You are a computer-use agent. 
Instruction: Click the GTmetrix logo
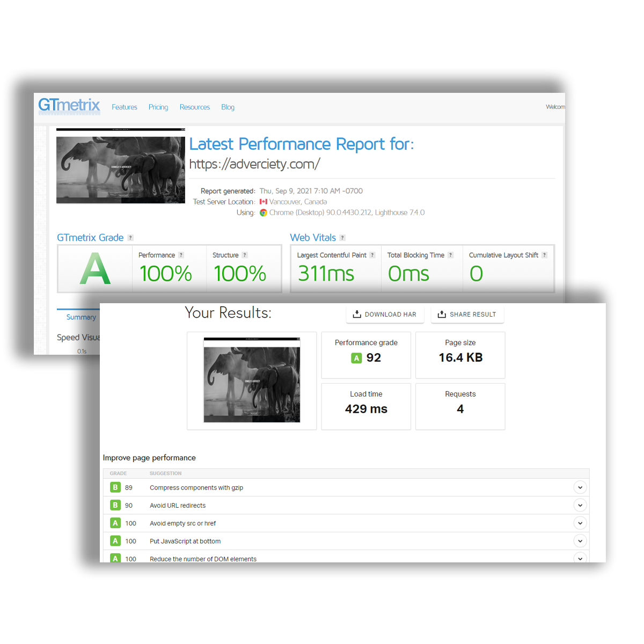pos(69,106)
